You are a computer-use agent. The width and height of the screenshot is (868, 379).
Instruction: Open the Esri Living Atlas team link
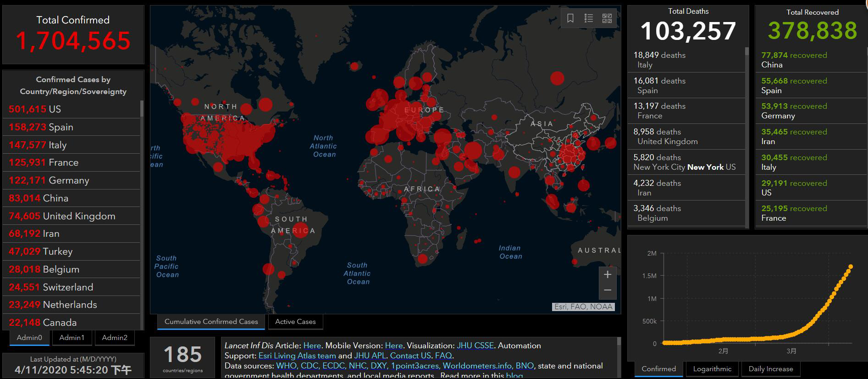297,356
